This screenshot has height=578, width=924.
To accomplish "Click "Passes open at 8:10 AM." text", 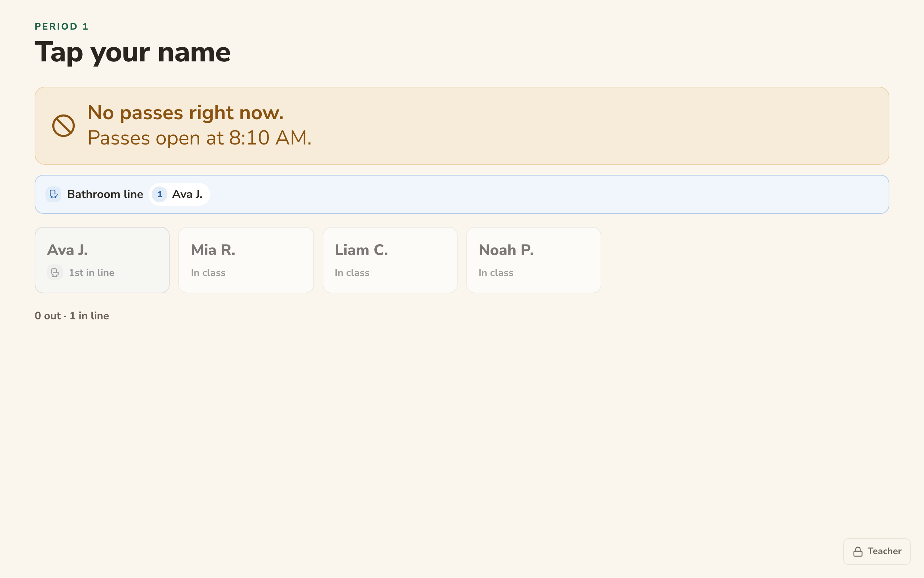I will click(200, 138).
